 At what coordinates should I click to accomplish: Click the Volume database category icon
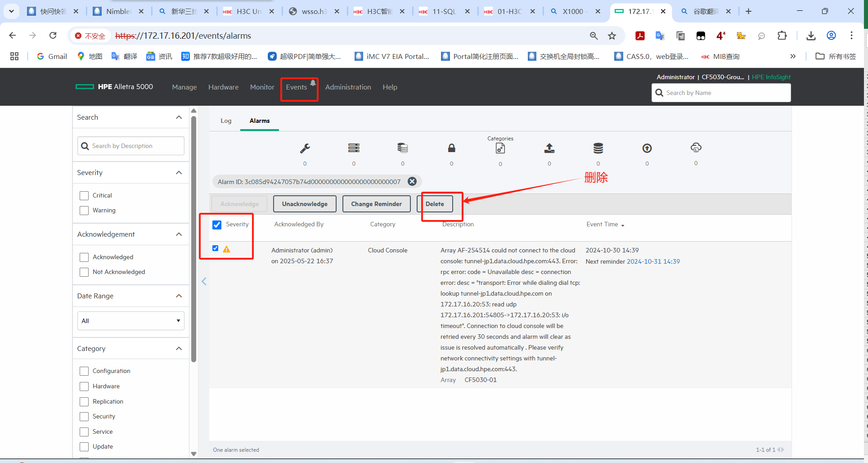click(x=598, y=148)
